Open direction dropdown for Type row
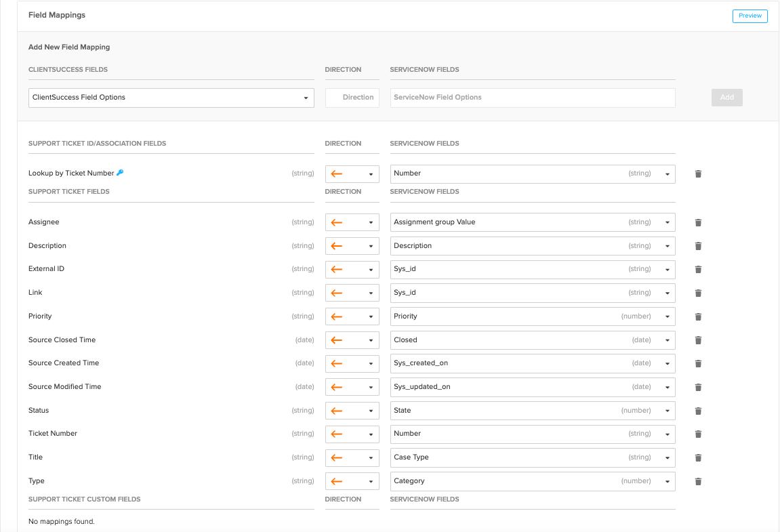 [352, 481]
